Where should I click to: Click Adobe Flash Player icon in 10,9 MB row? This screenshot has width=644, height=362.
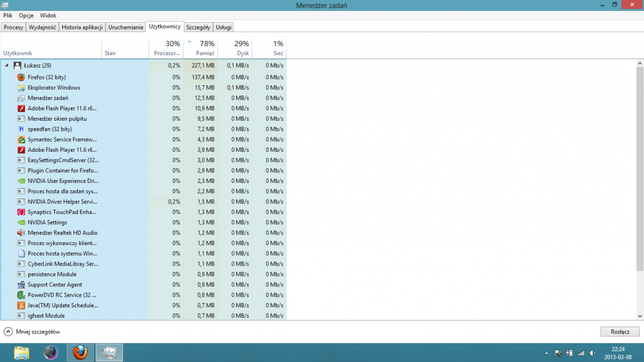(21, 108)
